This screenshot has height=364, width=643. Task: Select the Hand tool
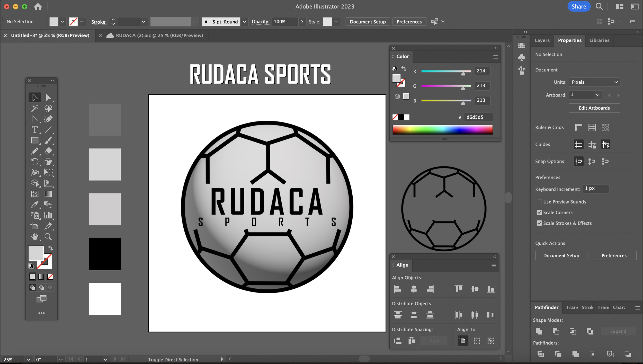(34, 236)
